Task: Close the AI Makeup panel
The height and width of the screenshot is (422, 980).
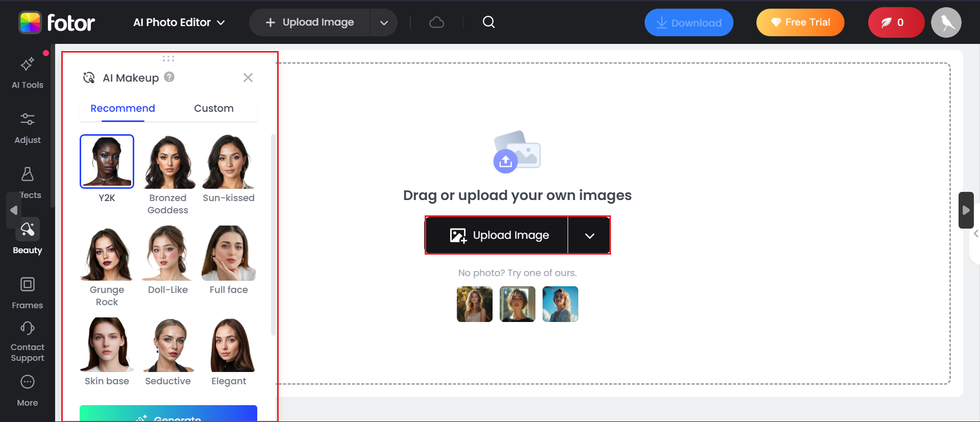Action: click(x=248, y=78)
